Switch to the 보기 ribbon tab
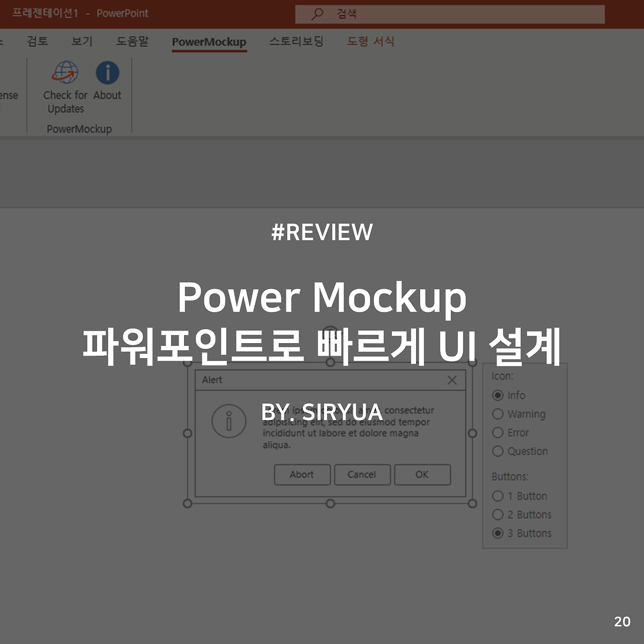This screenshot has height=644, width=644. (82, 41)
